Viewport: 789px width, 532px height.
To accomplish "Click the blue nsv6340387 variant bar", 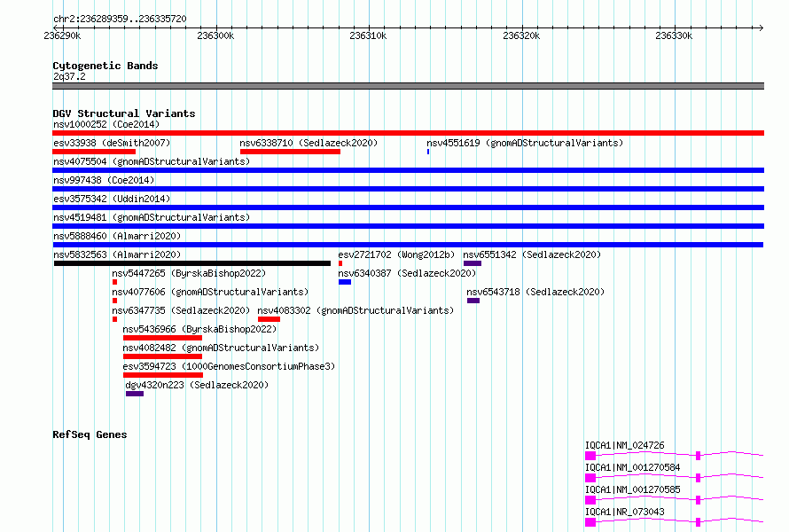I will 345,282.
